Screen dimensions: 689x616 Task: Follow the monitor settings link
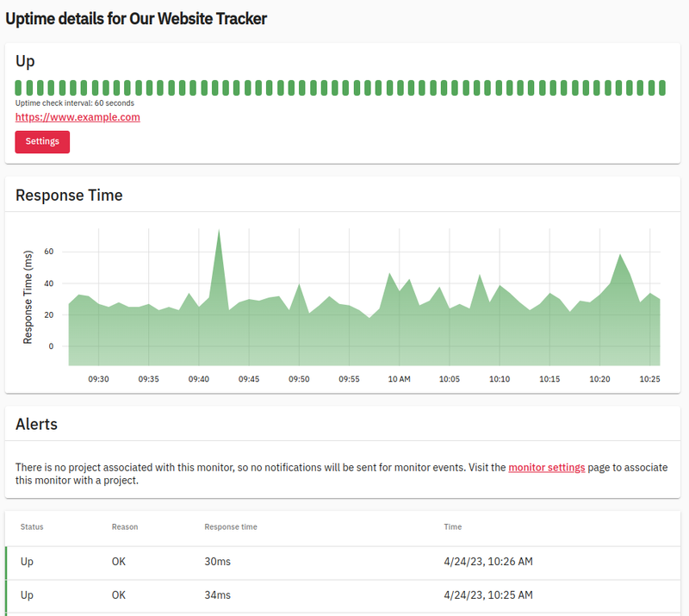point(546,467)
